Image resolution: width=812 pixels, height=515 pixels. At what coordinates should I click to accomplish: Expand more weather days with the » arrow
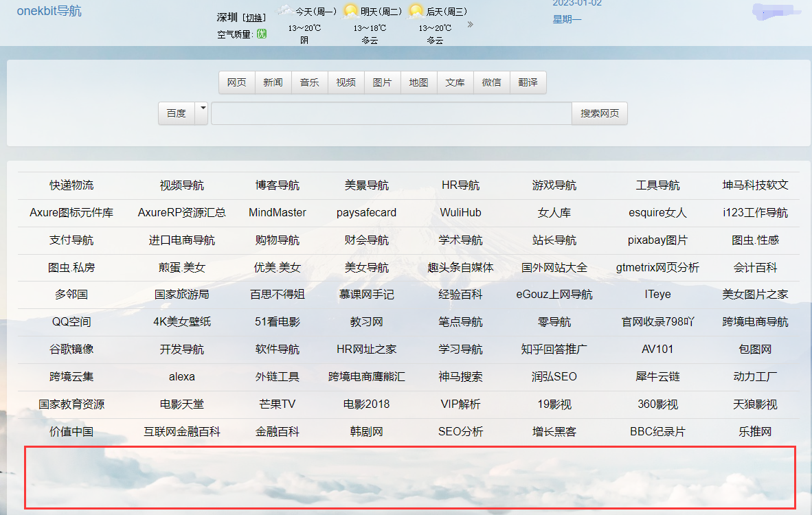point(470,24)
